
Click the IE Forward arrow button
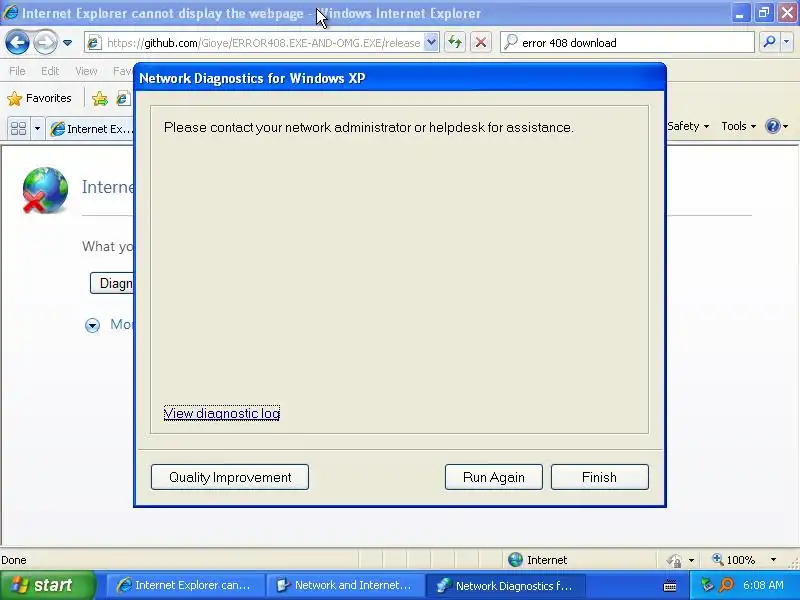tap(45, 43)
